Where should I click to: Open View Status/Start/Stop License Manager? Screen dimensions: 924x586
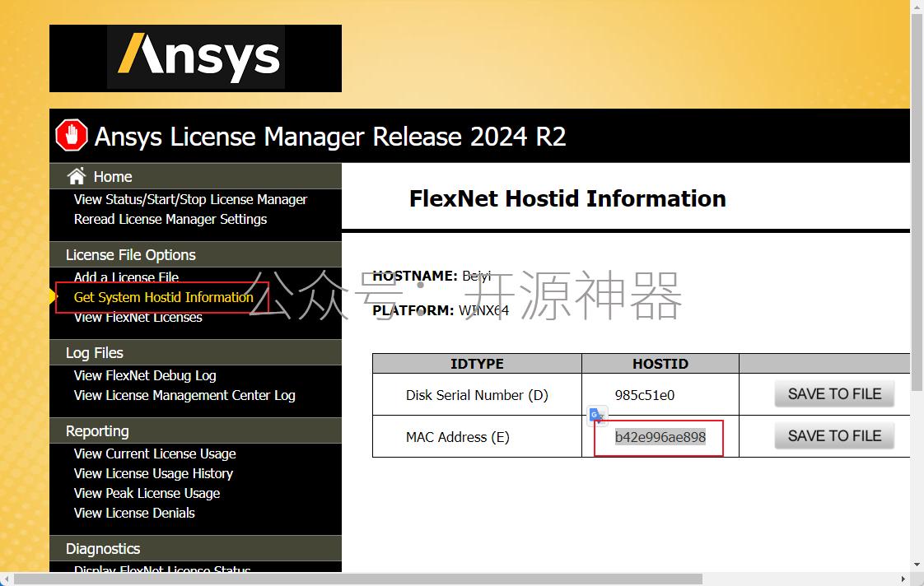tap(190, 200)
